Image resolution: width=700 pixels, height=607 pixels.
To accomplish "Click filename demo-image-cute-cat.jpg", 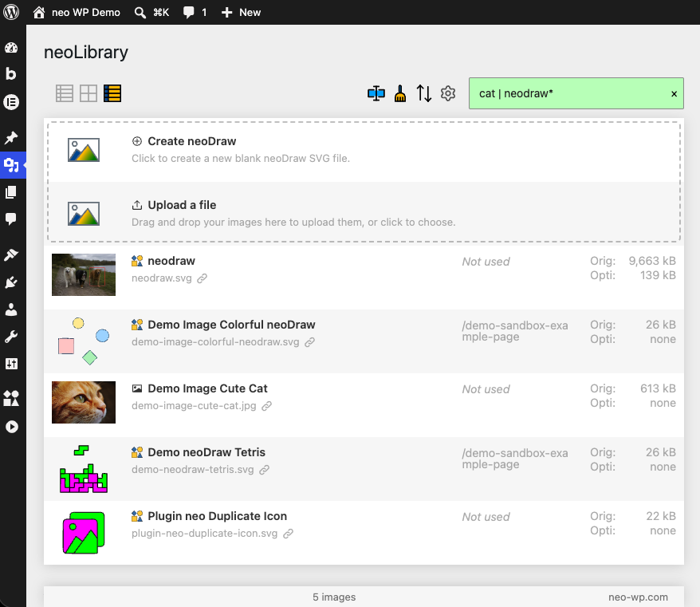I will (194, 406).
